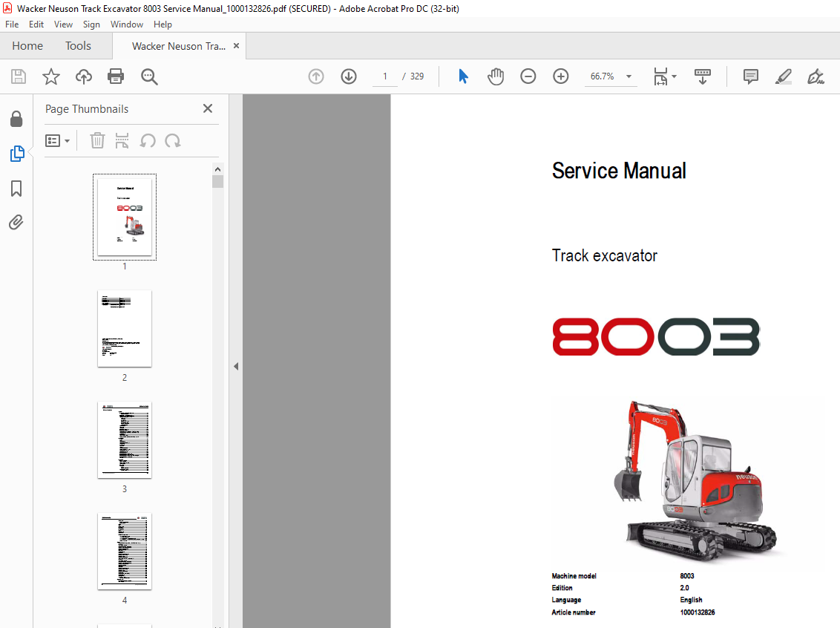Click the 'Track excavator' text
The image size is (840, 628).
604,255
